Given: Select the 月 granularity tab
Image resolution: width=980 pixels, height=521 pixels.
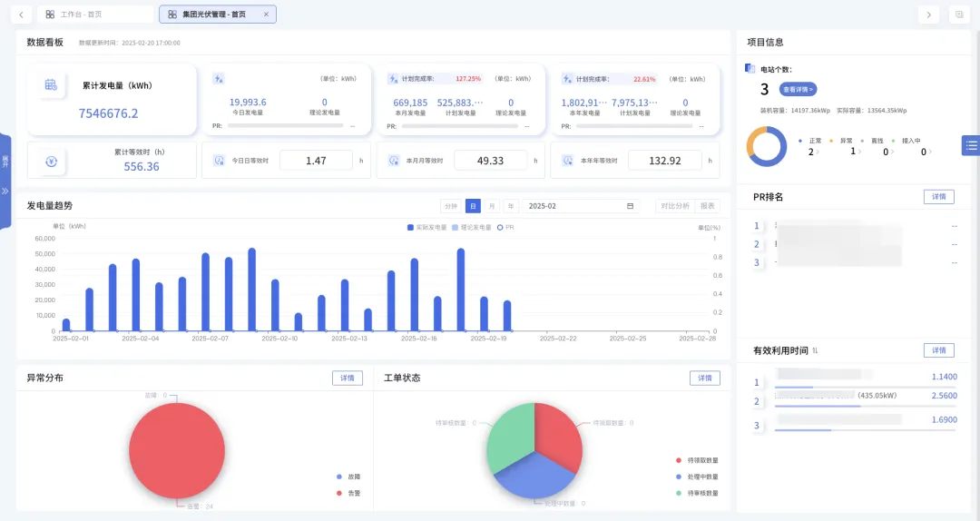Looking at the screenshot, I should click(492, 206).
